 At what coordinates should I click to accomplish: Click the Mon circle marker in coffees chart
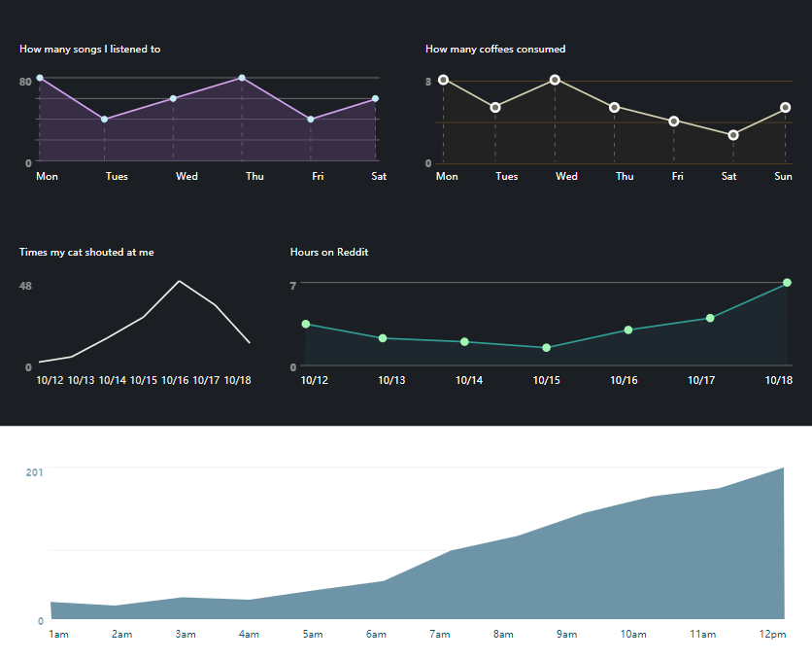click(x=443, y=80)
